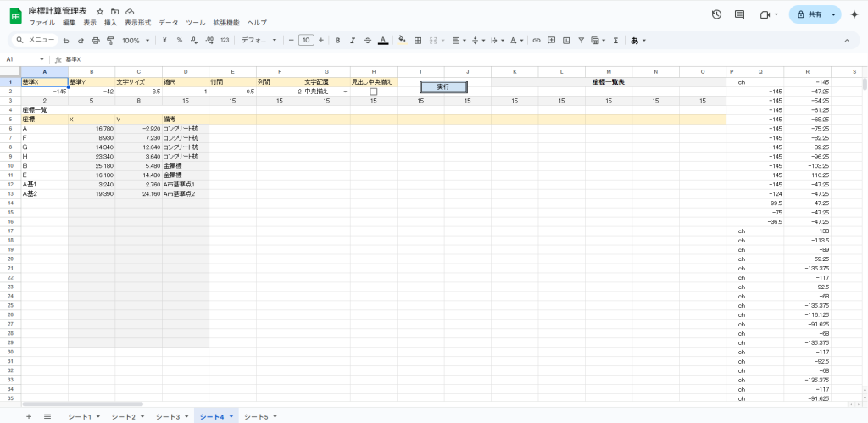Print the spreadsheet with printer icon
This screenshot has height=423, width=868.
click(x=96, y=41)
